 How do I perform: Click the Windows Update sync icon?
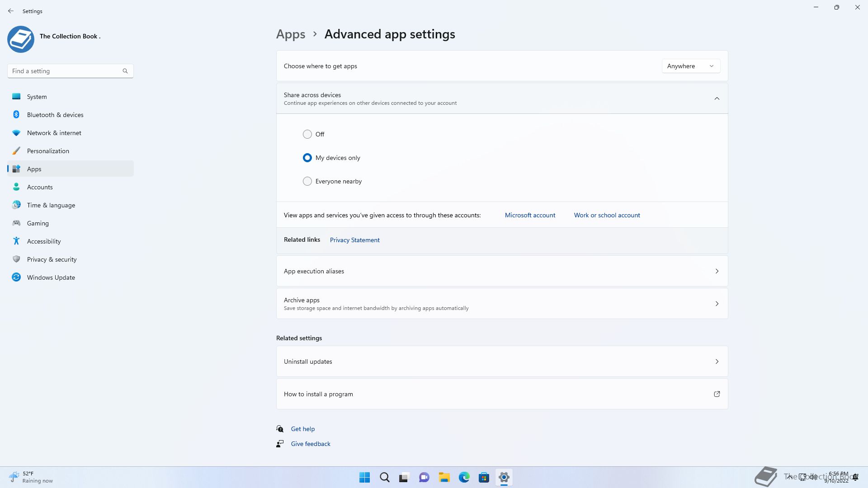pyautogui.click(x=16, y=277)
